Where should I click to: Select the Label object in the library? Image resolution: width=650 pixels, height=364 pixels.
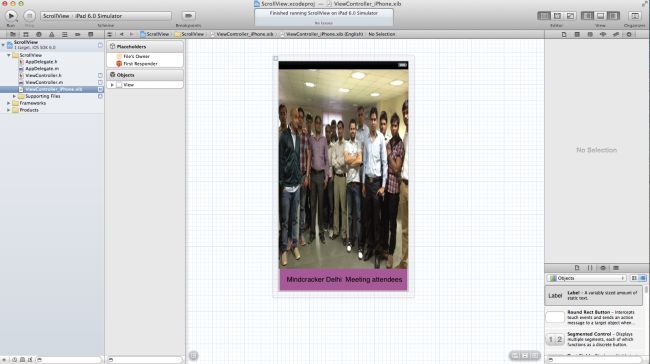click(x=594, y=296)
